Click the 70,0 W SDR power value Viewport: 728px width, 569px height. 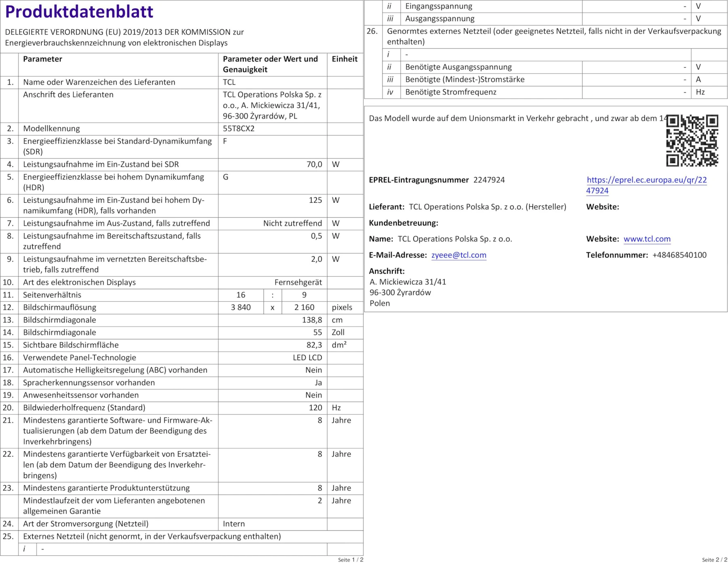click(314, 164)
